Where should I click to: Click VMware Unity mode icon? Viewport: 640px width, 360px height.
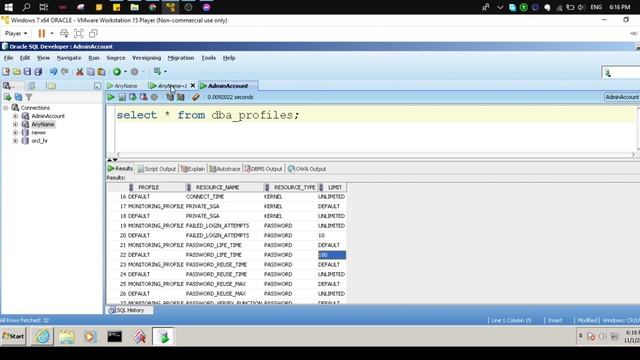(93, 33)
